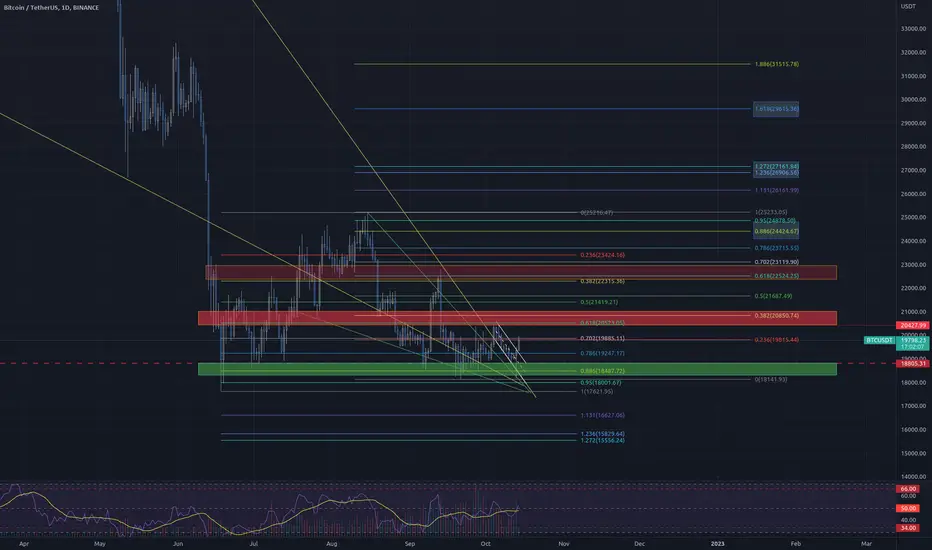Select the 1.886(31515.78) Fibonacci label
The image size is (932, 550).
click(776, 64)
